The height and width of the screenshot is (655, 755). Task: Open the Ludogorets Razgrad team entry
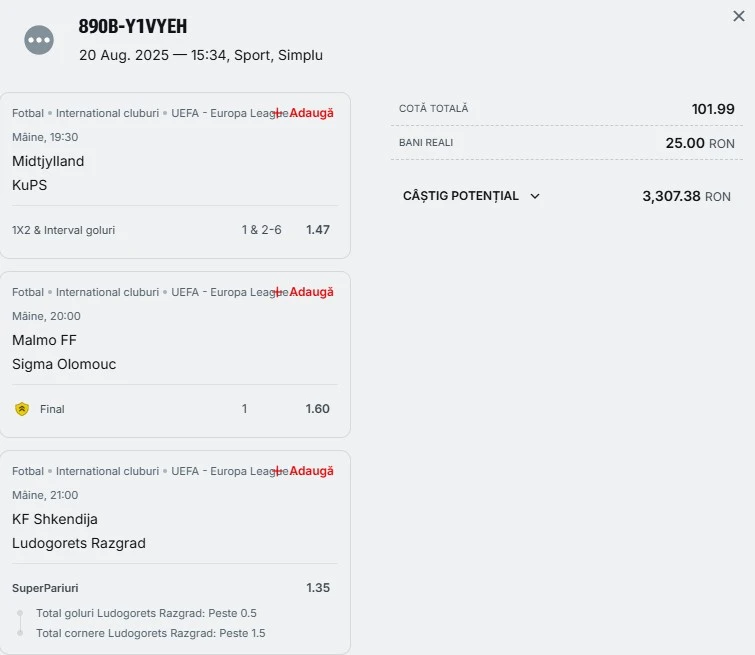pyautogui.click(x=79, y=543)
